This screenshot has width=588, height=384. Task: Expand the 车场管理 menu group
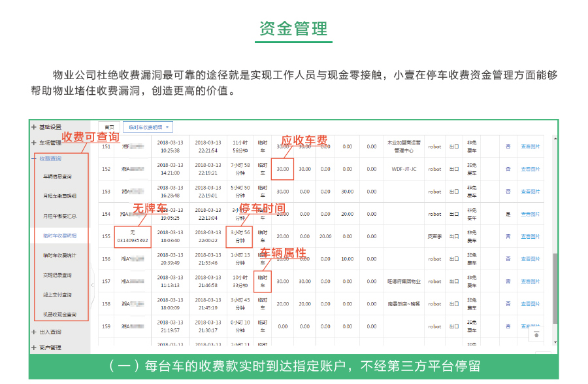[46, 143]
